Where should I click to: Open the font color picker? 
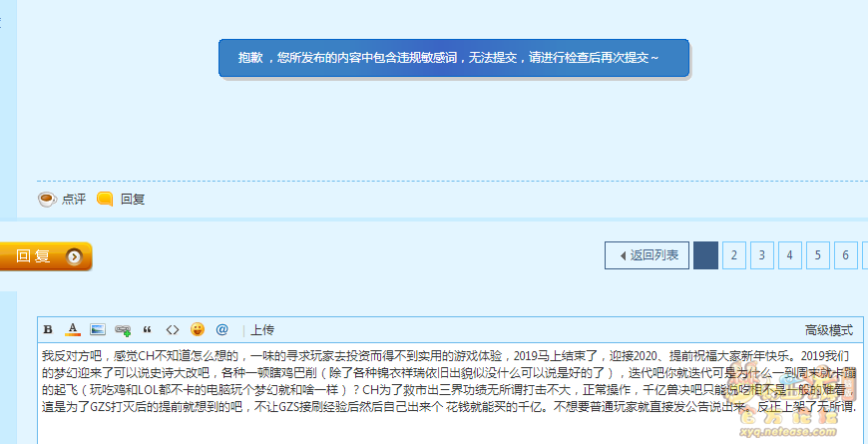click(x=73, y=329)
